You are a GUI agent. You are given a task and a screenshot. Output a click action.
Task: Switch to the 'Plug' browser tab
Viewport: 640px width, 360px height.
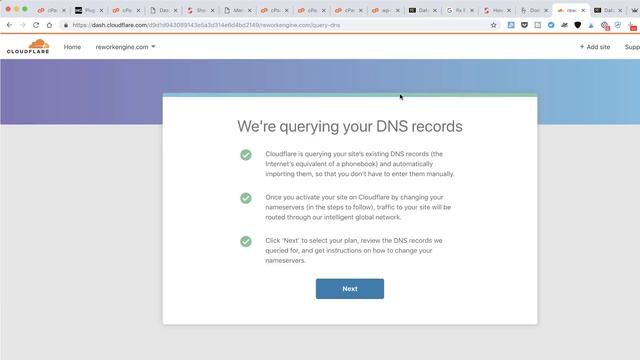pyautogui.click(x=89, y=10)
